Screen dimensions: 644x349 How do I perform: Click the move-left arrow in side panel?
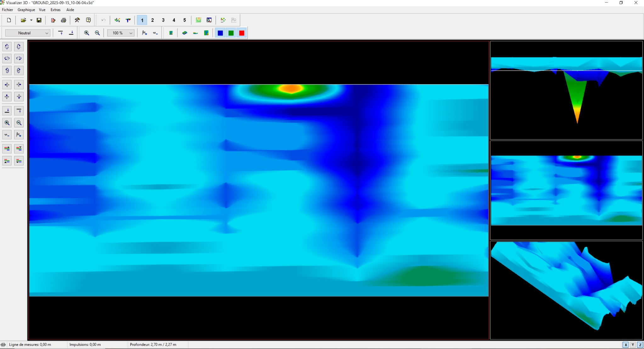point(7,85)
